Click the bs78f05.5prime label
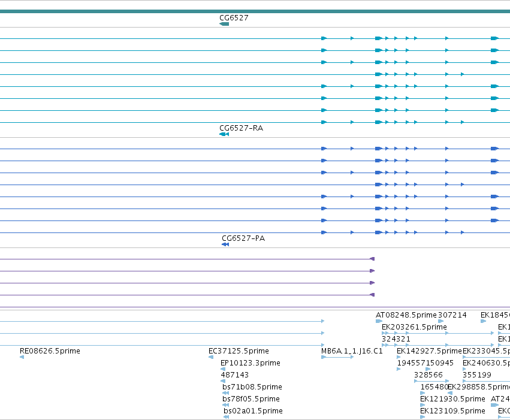 pos(251,399)
